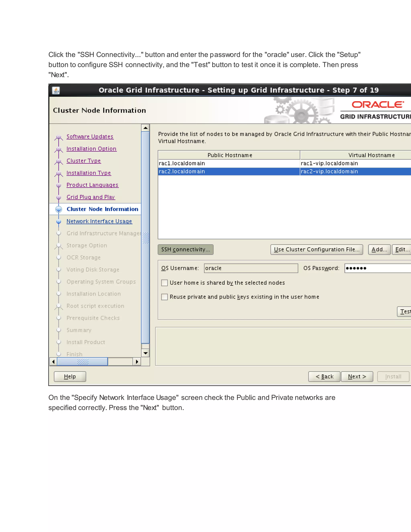This screenshot has height=532, width=411.
Task: Sort by Virtual Hostname column header
Action: click(x=355, y=155)
